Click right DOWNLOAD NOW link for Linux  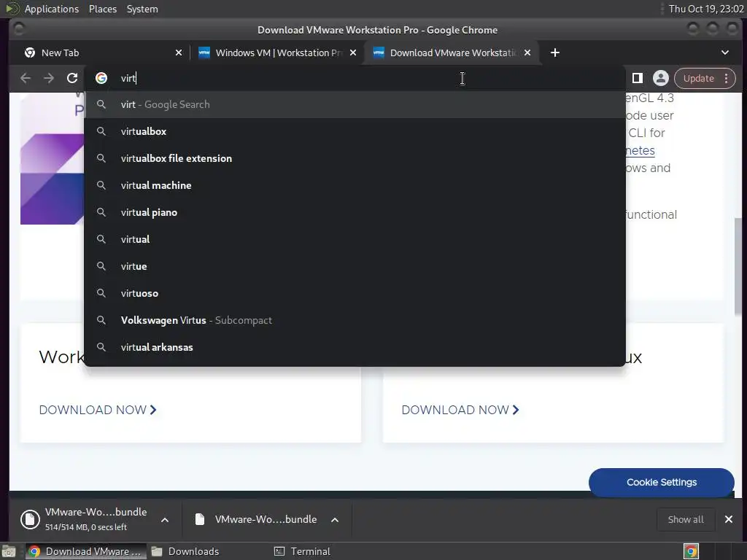tap(460, 410)
